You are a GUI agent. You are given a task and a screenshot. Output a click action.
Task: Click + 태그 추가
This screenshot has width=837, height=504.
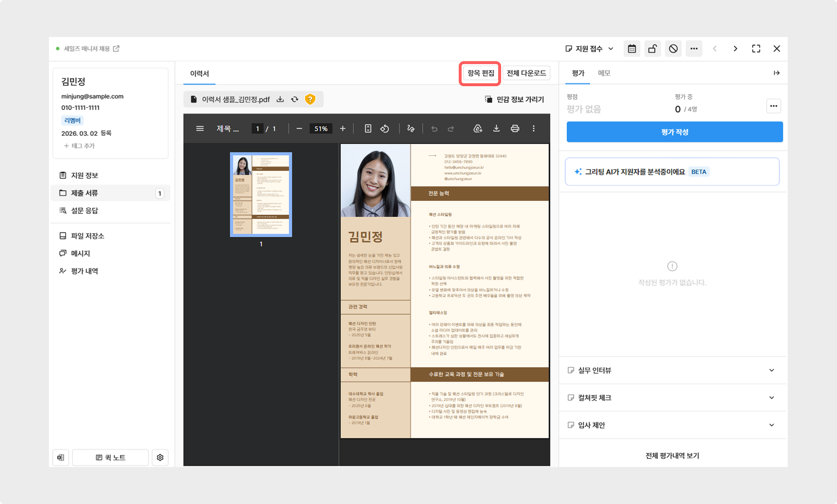pos(79,146)
